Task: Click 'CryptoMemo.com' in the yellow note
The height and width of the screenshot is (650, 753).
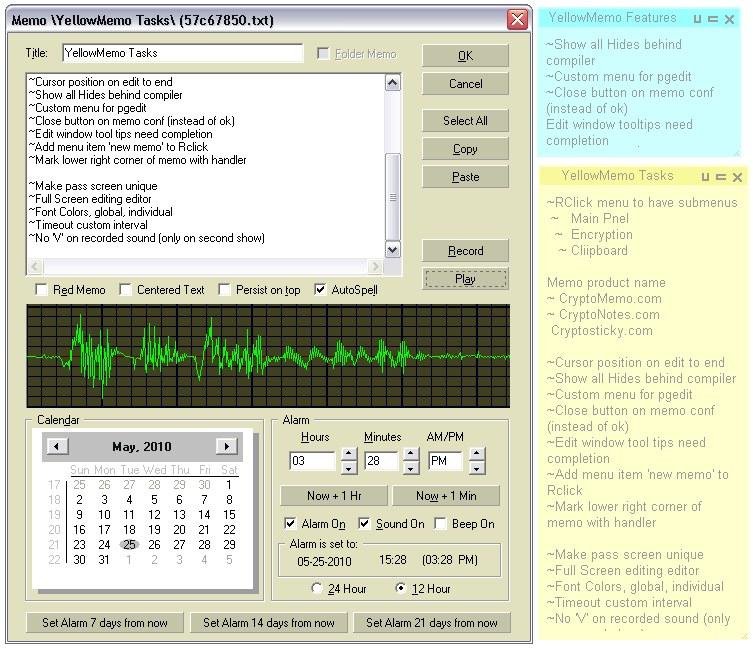Action: (x=610, y=299)
